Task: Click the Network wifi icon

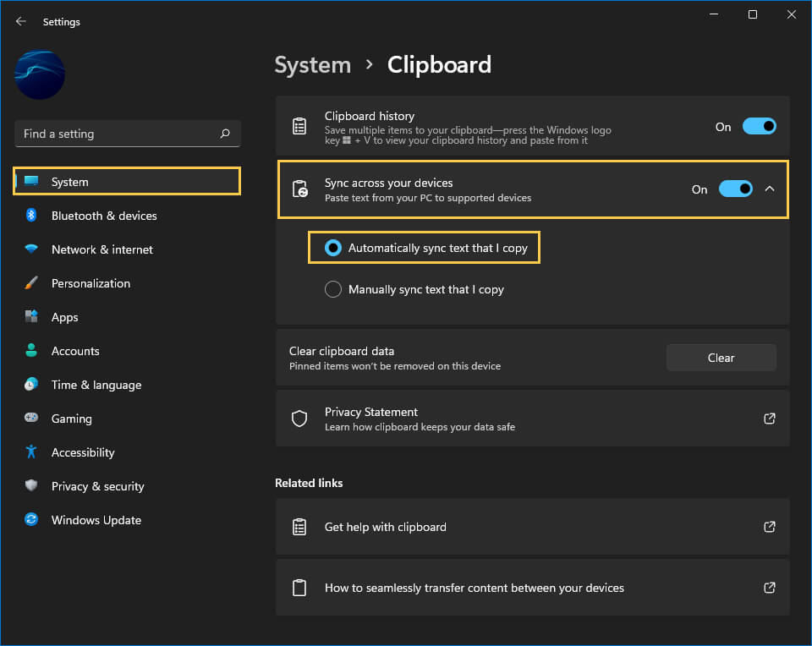Action: [x=31, y=249]
